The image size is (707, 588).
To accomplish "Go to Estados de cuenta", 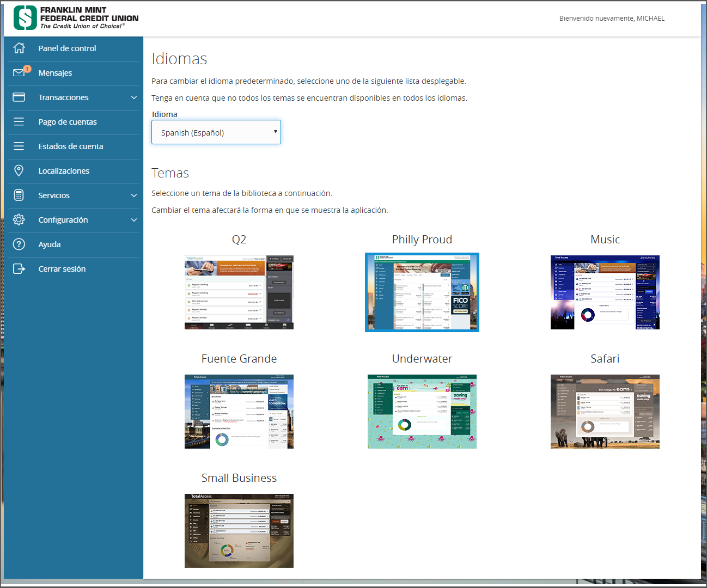I will (71, 146).
